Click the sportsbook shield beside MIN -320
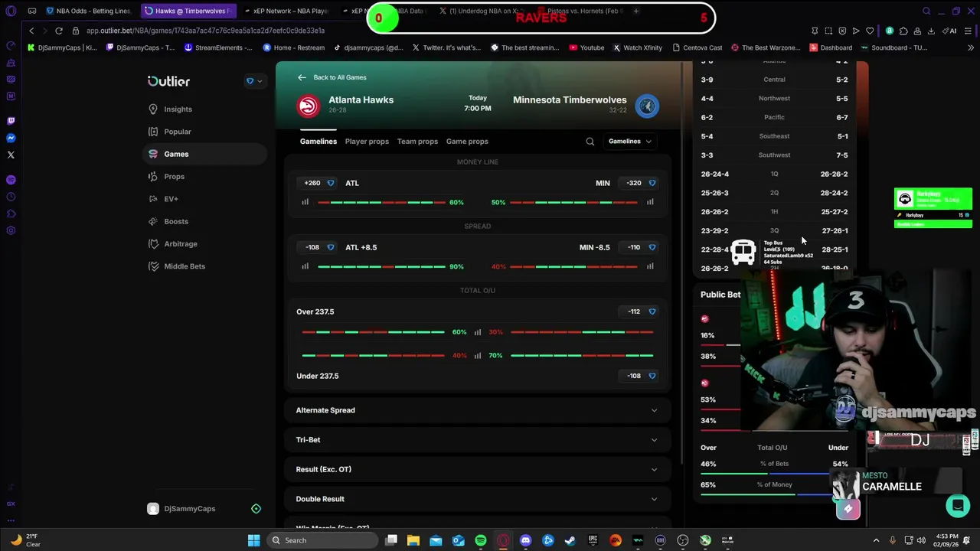The image size is (980, 551). pyautogui.click(x=652, y=183)
